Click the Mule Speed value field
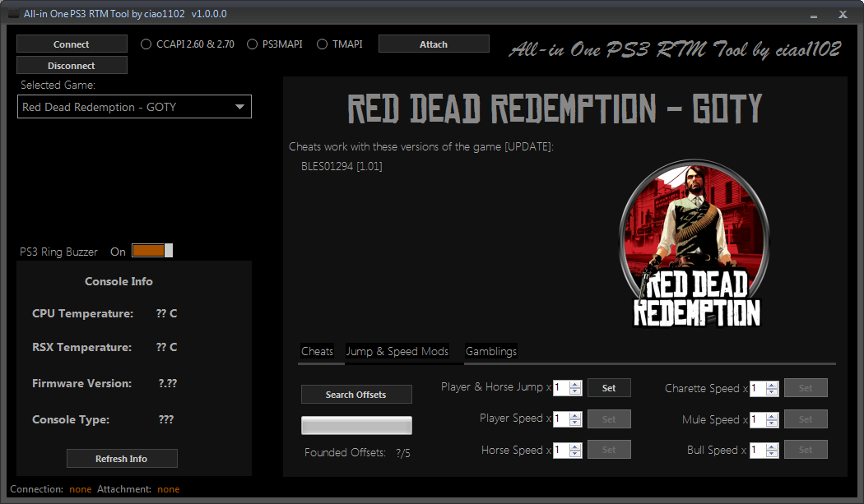Image resolution: width=864 pixels, height=504 pixels. click(758, 419)
